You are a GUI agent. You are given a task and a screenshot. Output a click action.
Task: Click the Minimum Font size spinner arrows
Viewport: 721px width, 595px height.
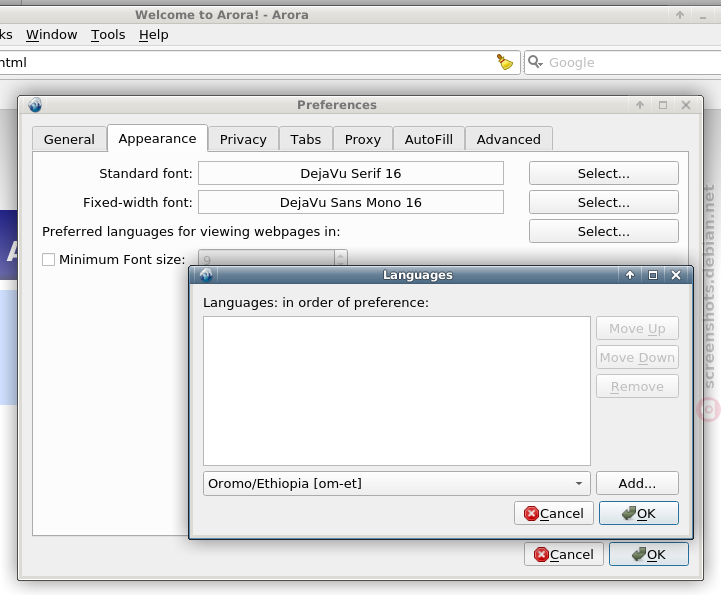(340, 258)
